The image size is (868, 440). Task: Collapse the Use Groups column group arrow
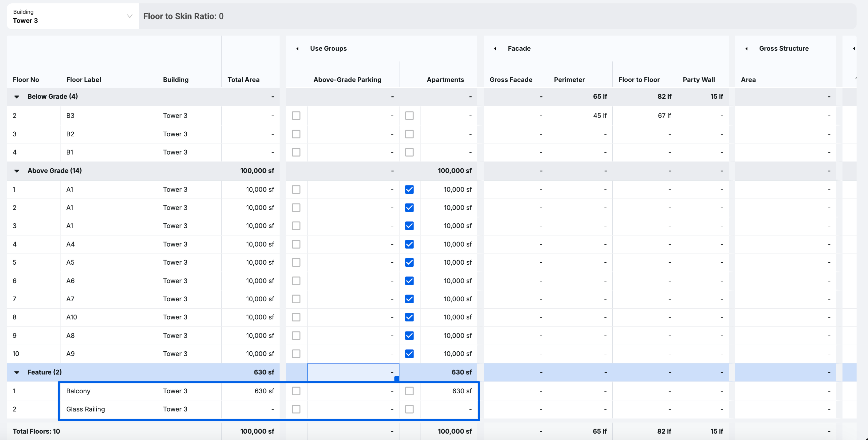tap(297, 49)
